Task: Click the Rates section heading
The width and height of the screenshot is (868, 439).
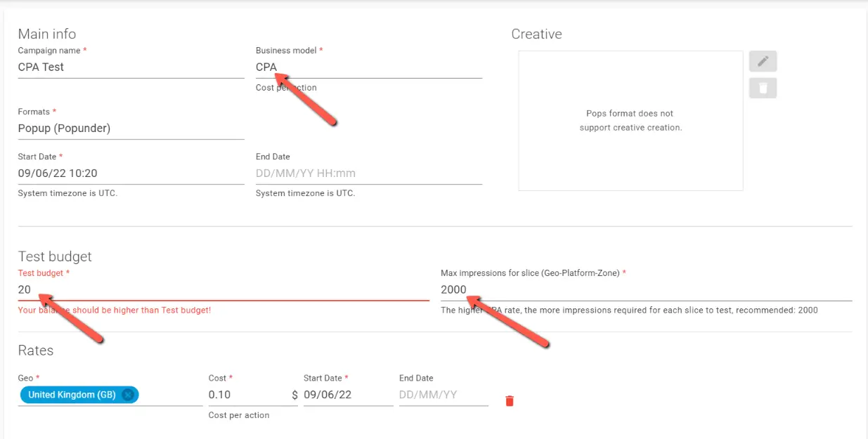Action: click(x=36, y=350)
